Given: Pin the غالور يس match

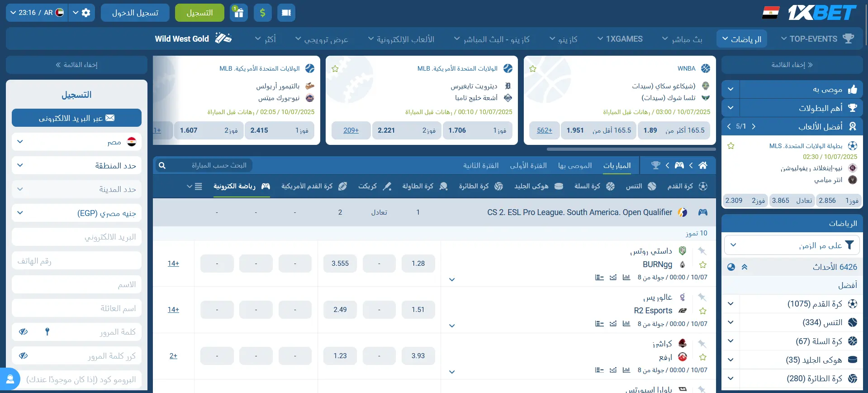Looking at the screenshot, I should tap(702, 297).
